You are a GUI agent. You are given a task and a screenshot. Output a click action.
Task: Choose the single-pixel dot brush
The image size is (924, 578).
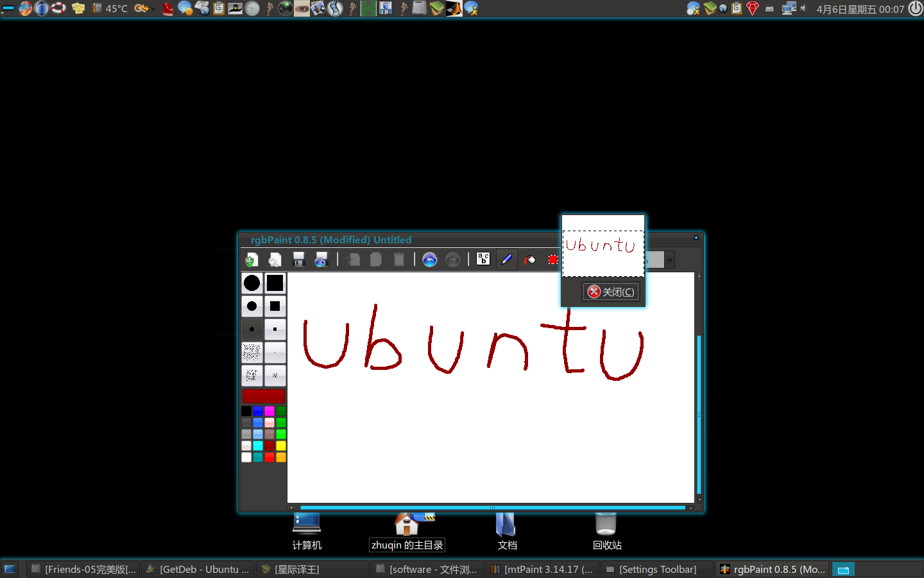pos(275,352)
